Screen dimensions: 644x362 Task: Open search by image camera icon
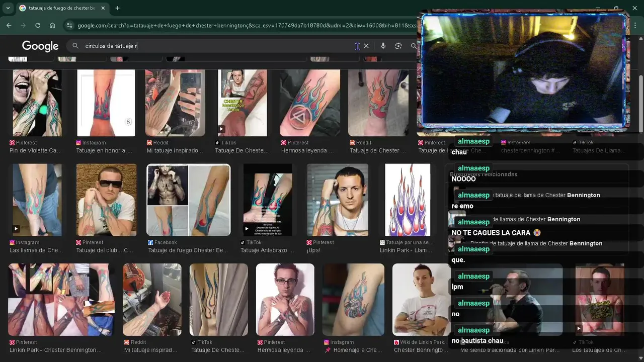point(398,46)
